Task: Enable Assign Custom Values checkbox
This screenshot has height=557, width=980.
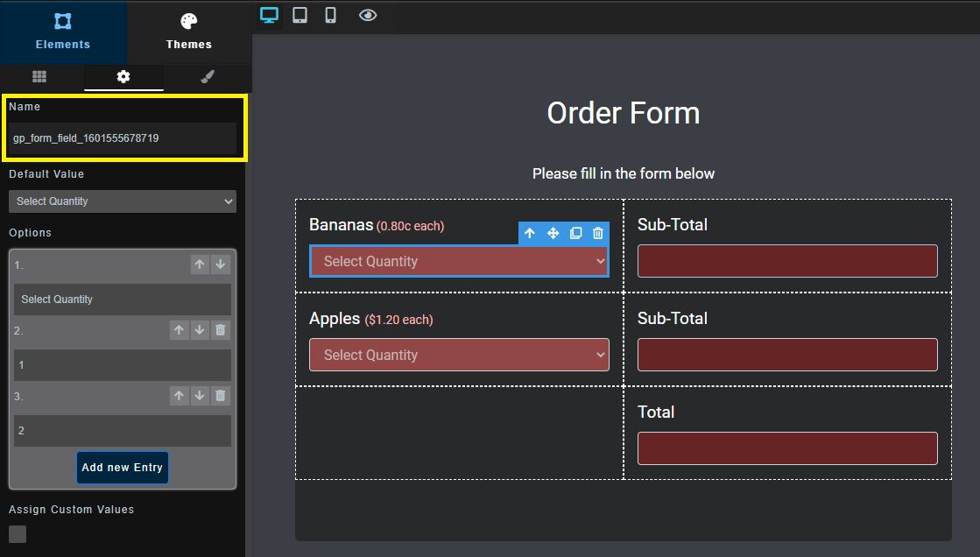Action: [x=18, y=534]
